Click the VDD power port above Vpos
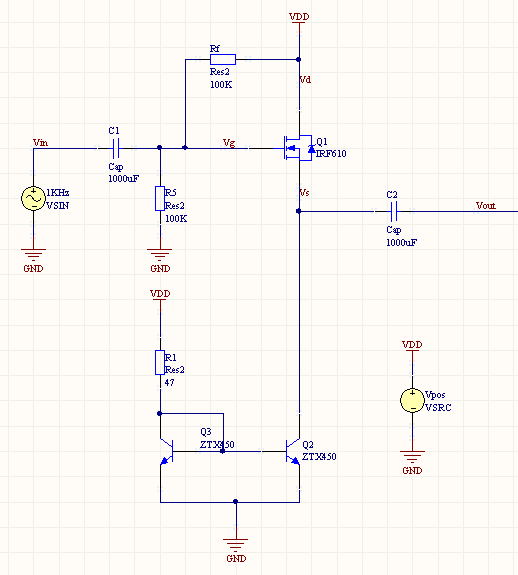 pyautogui.click(x=412, y=346)
